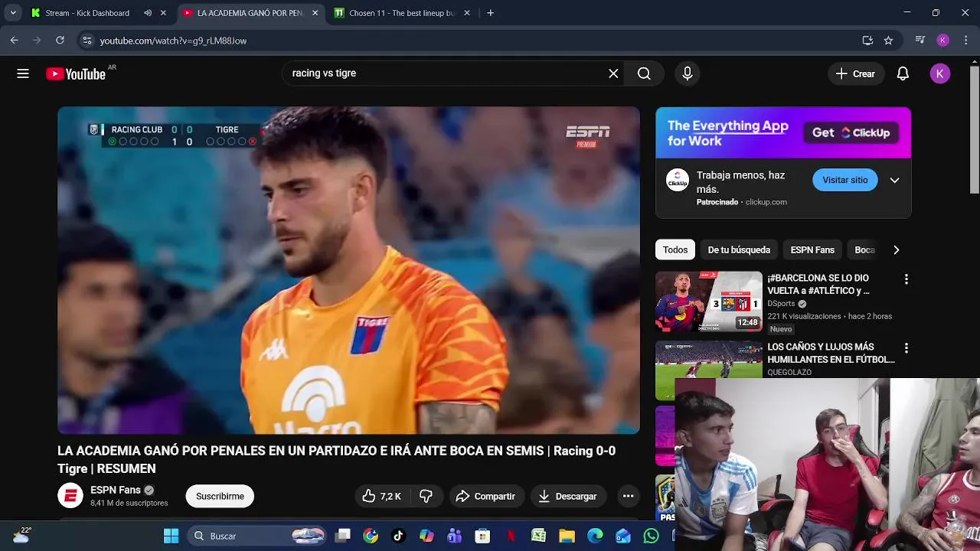Go back in browser history
980x551 pixels.
[14, 41]
